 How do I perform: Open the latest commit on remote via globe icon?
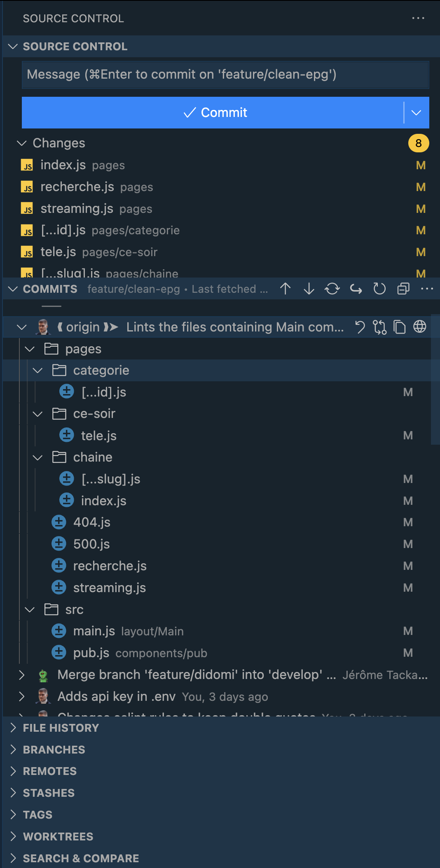coord(420,327)
